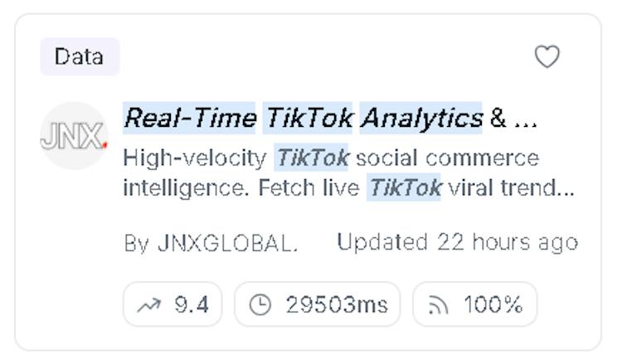Click the highlighted Real-Time word in title

[x=189, y=119]
